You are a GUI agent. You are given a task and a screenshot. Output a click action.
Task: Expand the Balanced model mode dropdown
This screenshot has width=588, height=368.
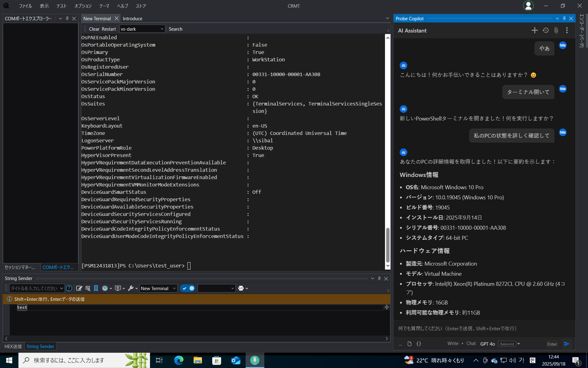[x=518, y=344]
